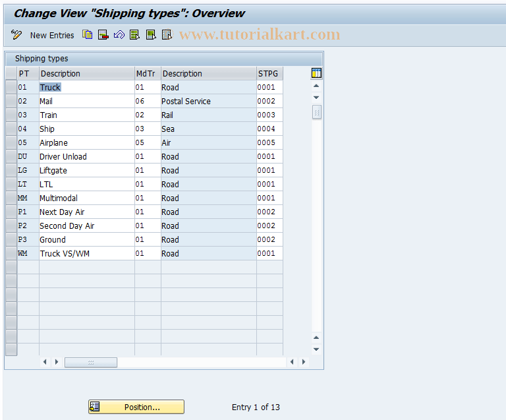
Task: Click the New Entries button
Action: [x=52, y=35]
